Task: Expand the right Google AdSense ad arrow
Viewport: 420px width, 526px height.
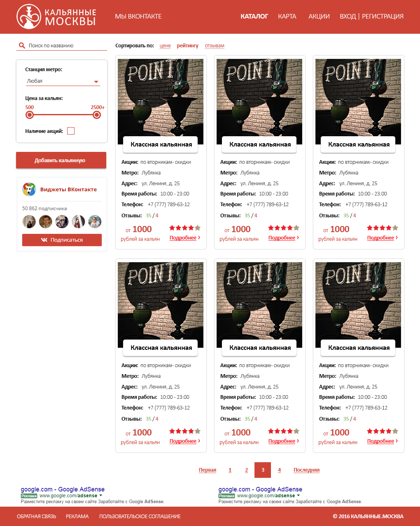Action: 299,496
